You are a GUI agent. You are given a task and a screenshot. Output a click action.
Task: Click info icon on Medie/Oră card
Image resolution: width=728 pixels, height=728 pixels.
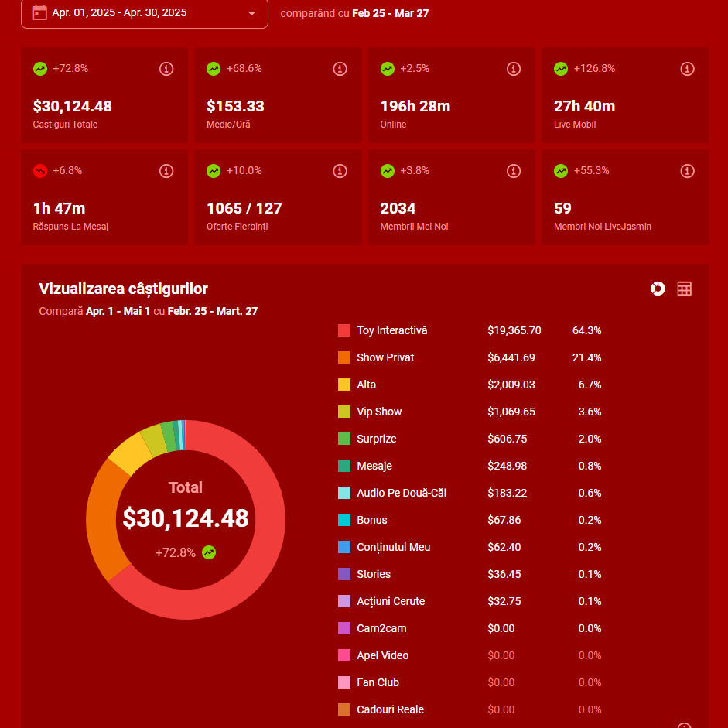[x=340, y=69]
